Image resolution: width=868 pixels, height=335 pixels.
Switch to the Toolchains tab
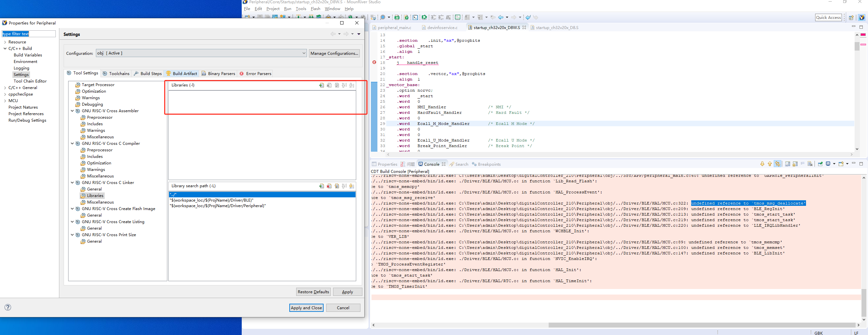(116, 73)
